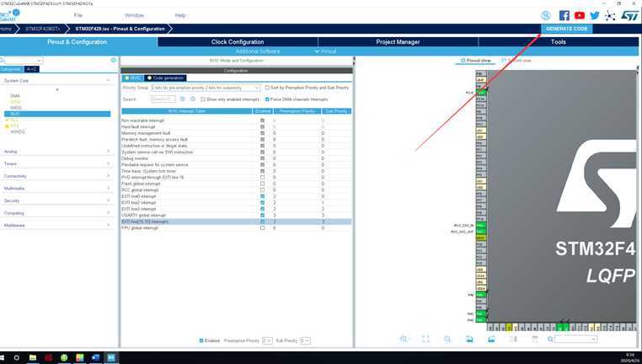Open Additional Software
The width and height of the screenshot is (642, 364).
point(258,51)
